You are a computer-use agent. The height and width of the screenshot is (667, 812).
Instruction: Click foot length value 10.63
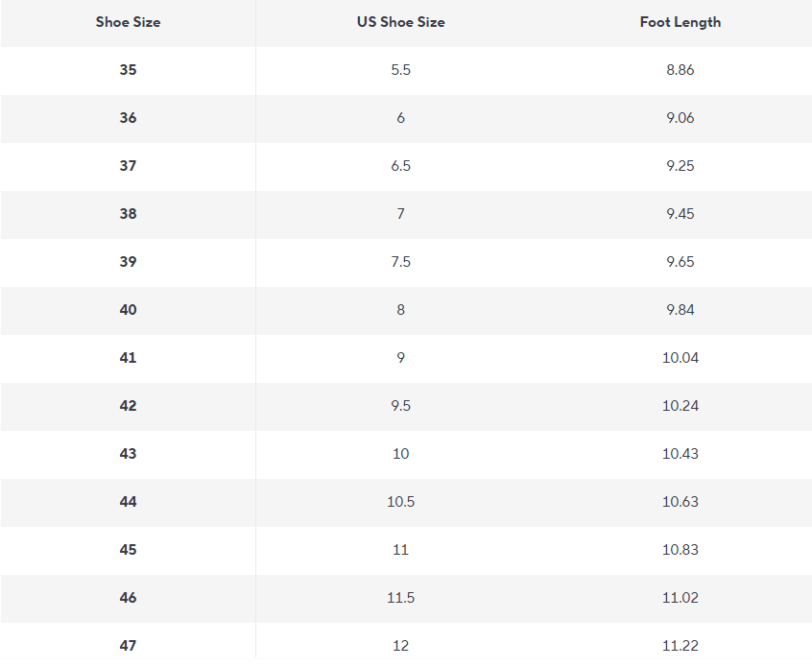pos(680,502)
